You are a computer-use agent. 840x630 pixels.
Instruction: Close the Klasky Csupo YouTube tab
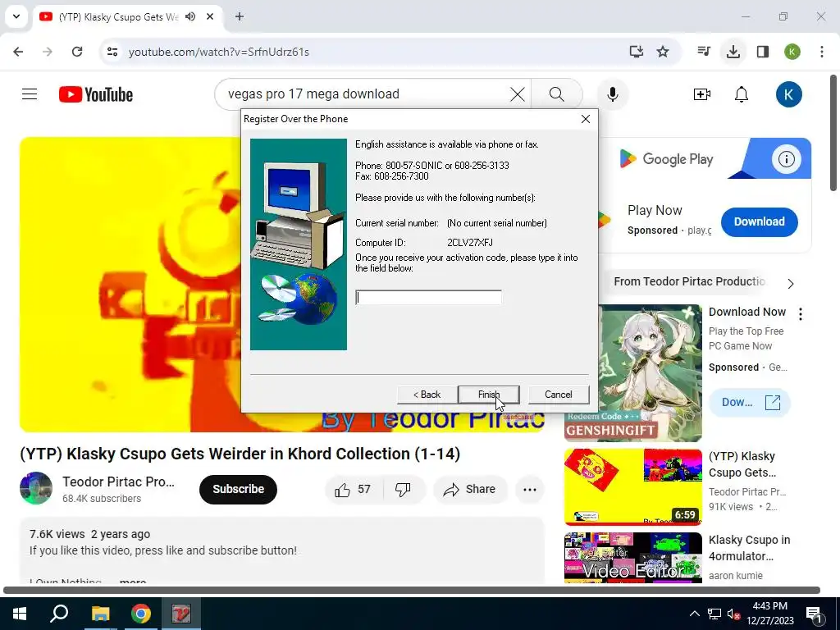(x=210, y=16)
